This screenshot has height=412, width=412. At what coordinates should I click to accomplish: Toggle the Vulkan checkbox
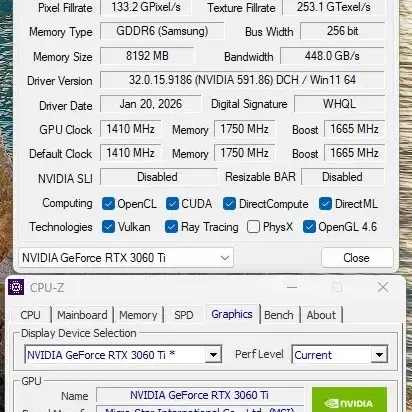pos(108,227)
